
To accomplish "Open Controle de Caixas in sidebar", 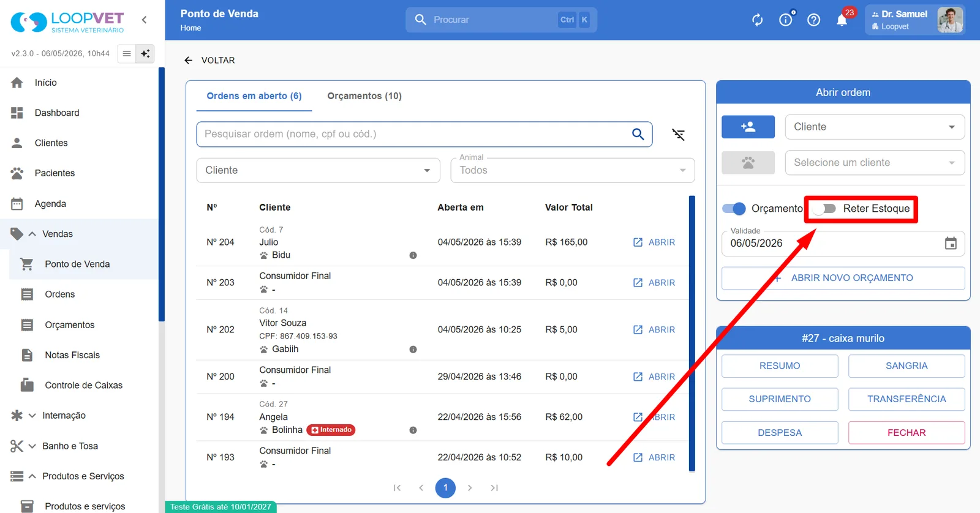I will click(83, 385).
